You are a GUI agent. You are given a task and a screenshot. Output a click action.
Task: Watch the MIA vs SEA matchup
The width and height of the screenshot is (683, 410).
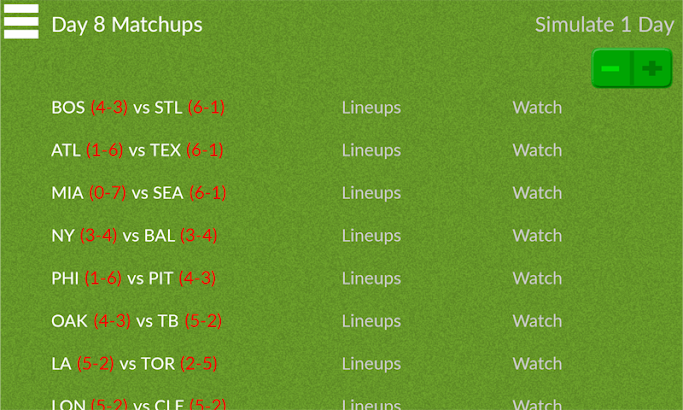click(537, 193)
